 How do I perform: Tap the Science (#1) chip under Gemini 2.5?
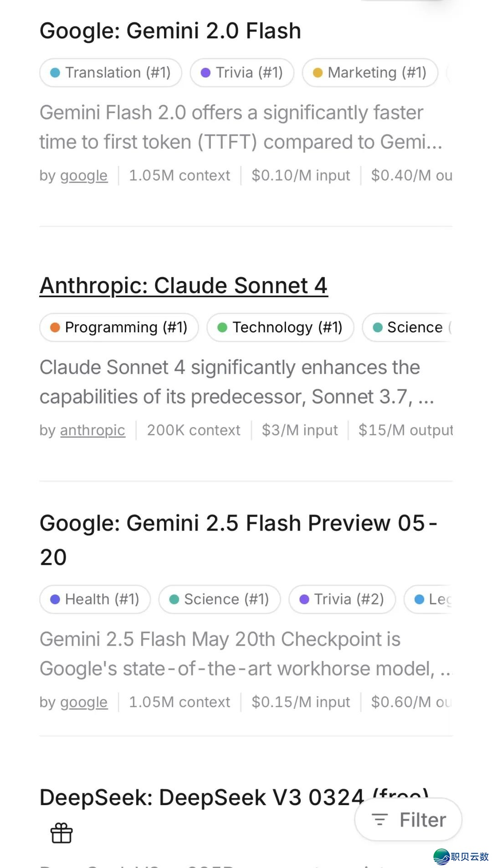pyautogui.click(x=220, y=599)
